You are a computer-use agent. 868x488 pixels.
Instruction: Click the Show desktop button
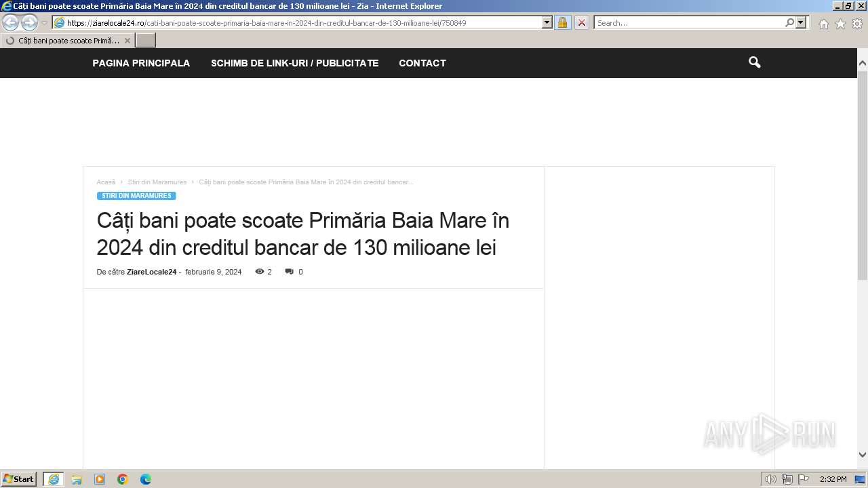861,479
